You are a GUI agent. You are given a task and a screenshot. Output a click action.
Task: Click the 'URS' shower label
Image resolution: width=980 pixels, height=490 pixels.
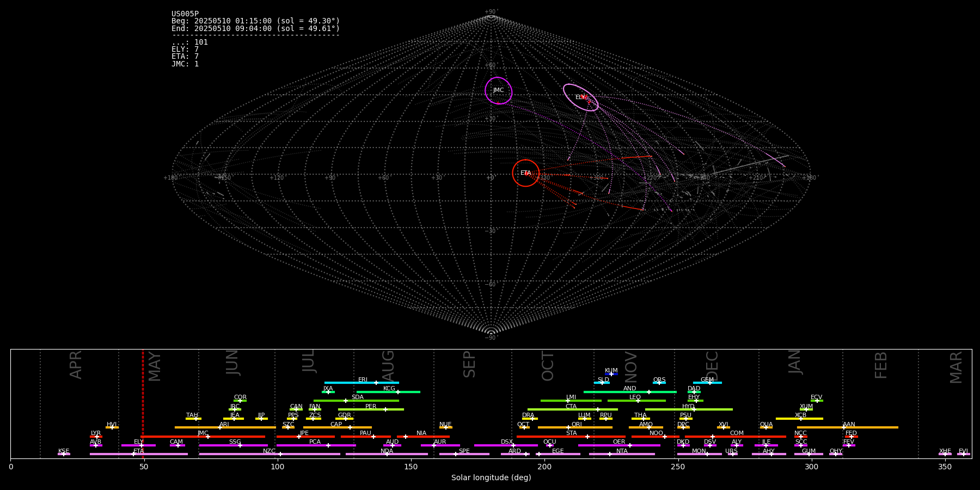click(731, 451)
